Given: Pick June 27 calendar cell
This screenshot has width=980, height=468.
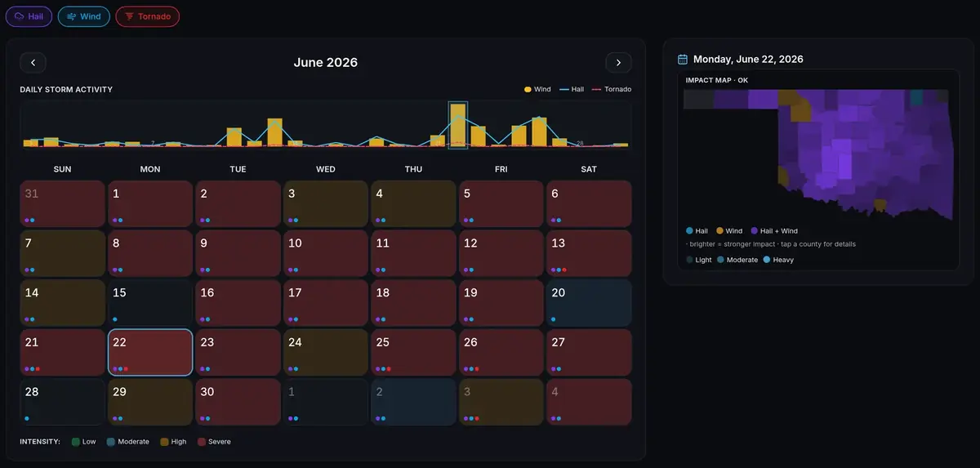Looking at the screenshot, I should click(x=590, y=352).
